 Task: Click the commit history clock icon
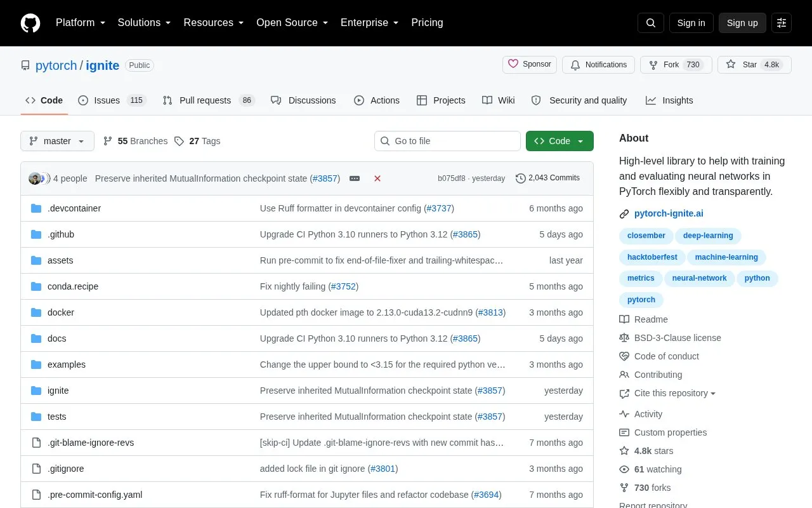tap(521, 178)
